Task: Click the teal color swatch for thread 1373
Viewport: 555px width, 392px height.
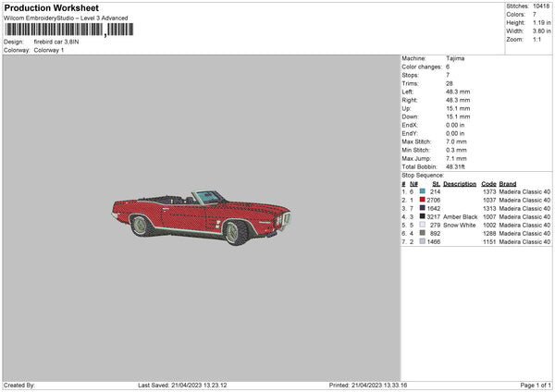Action: [x=423, y=191]
